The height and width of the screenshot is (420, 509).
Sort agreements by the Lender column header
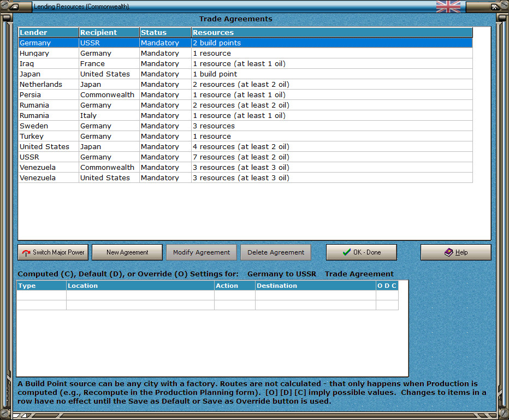coord(49,32)
